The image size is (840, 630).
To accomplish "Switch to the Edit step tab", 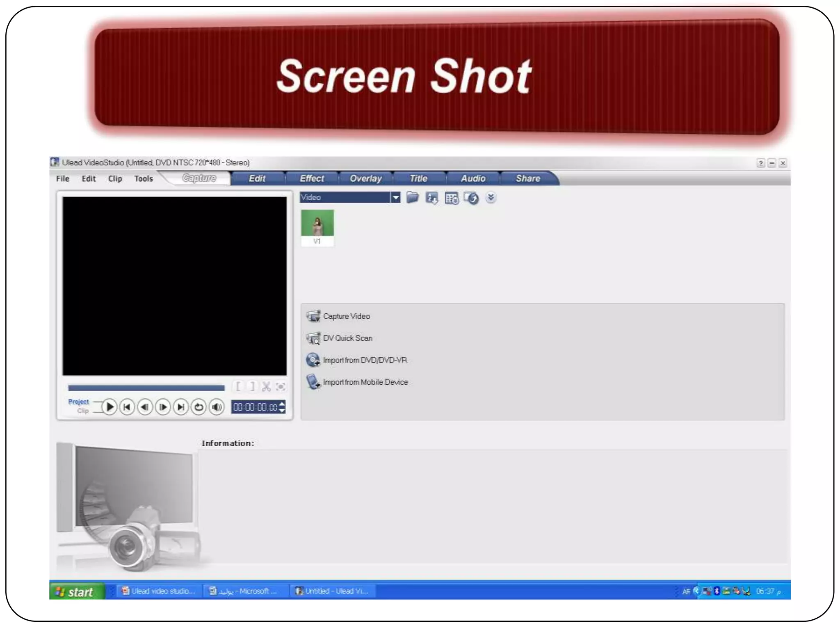I will (257, 178).
